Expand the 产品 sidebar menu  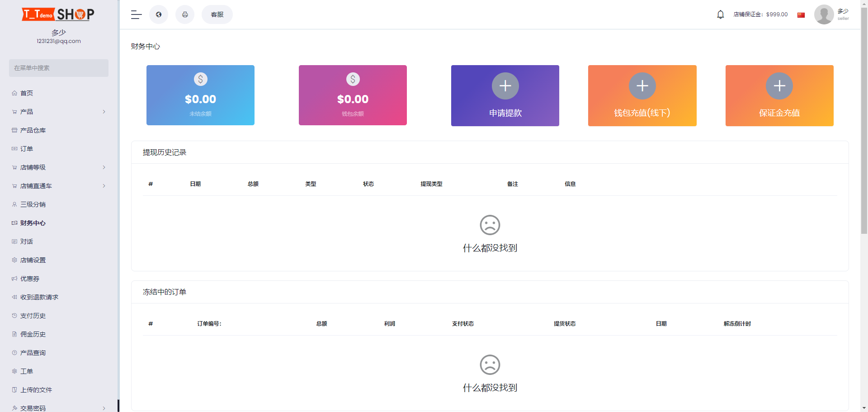27,111
